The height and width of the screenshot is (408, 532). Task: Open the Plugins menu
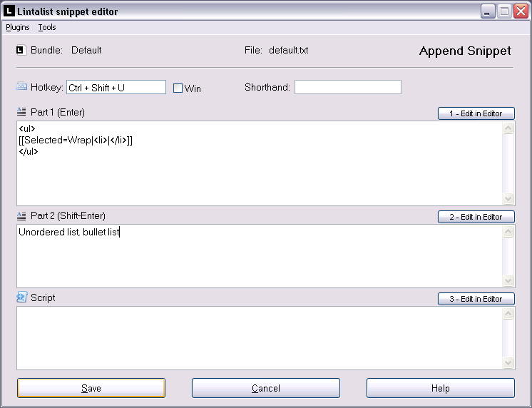click(x=18, y=27)
